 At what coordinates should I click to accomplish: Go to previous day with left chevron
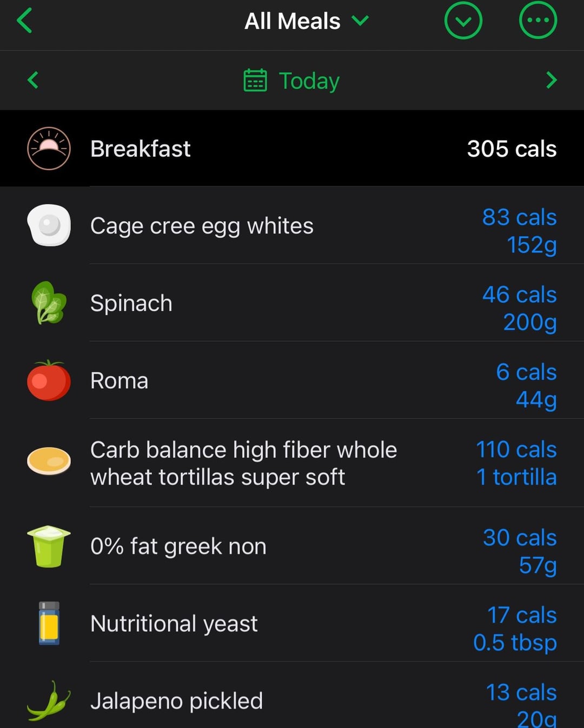tap(33, 80)
